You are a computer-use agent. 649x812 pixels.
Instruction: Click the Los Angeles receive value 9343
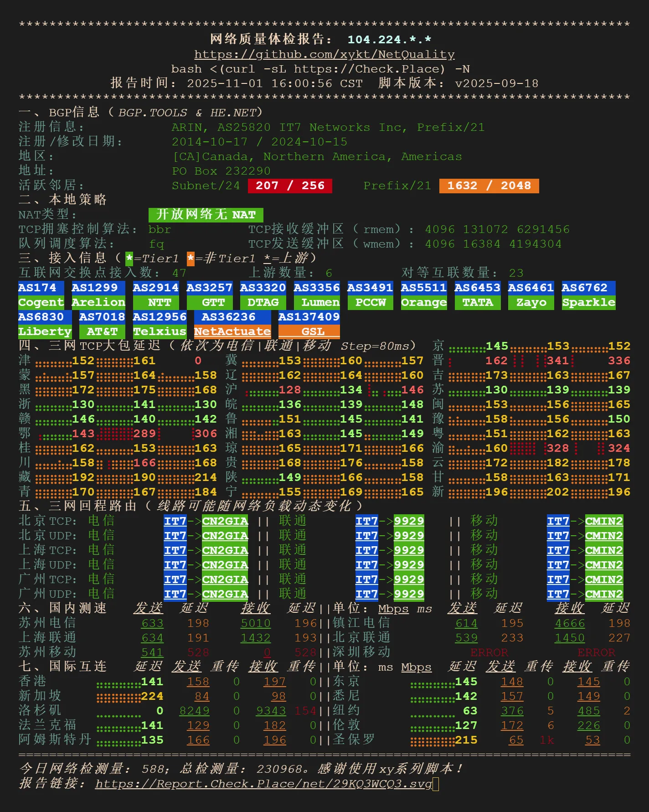271,711
